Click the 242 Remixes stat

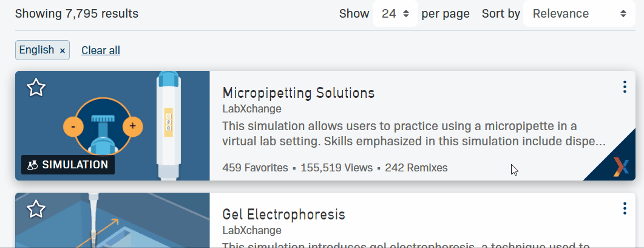(x=416, y=168)
